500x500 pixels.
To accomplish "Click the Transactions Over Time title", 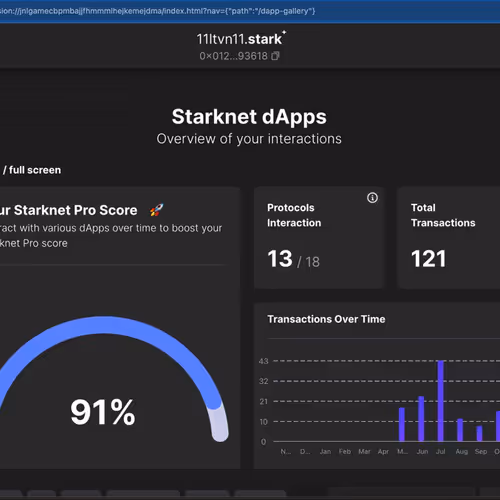I will [x=326, y=319].
